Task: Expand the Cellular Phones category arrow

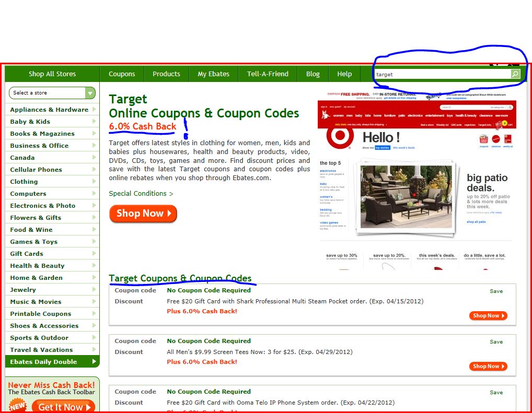Action: pos(94,169)
